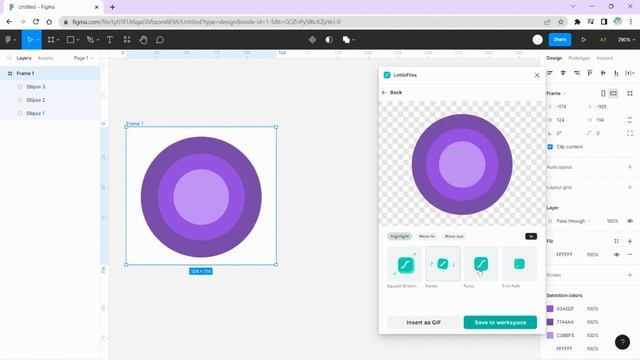Open the shape tools dropdown arrow
This screenshot has height=360, width=640.
[78, 40]
